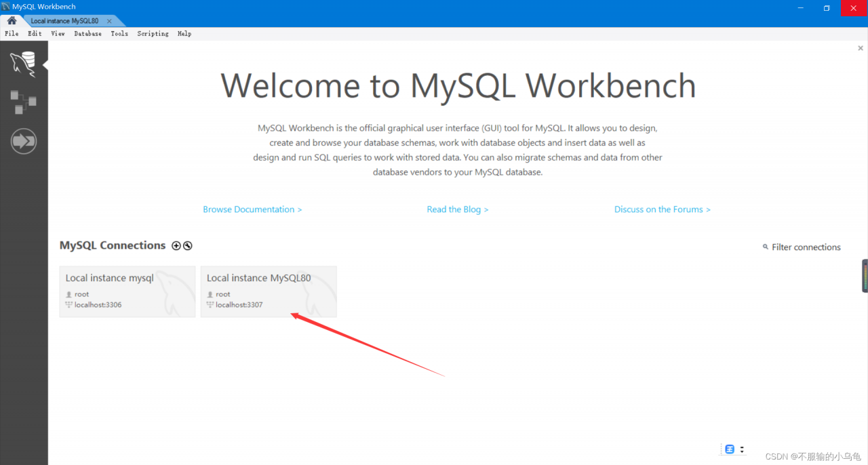Follow the Read the Blog link
The height and width of the screenshot is (465, 868).
click(458, 209)
